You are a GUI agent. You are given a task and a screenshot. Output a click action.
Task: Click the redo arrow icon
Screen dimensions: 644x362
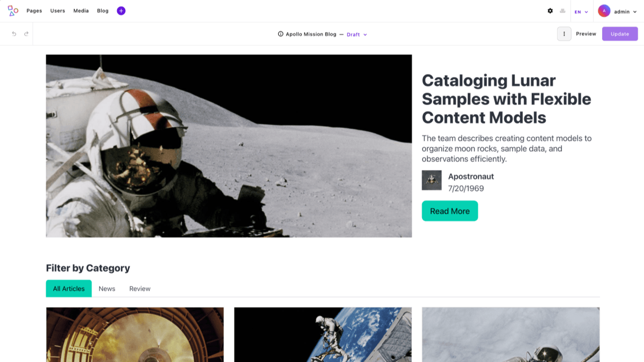coord(26,34)
